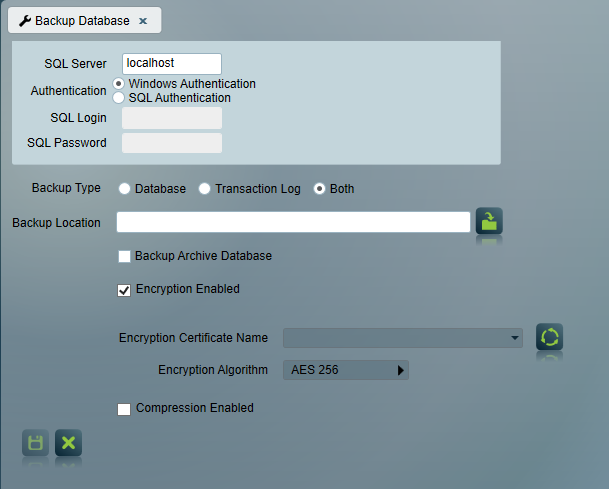
Task: Choose Both backup type
Action: (x=319, y=189)
